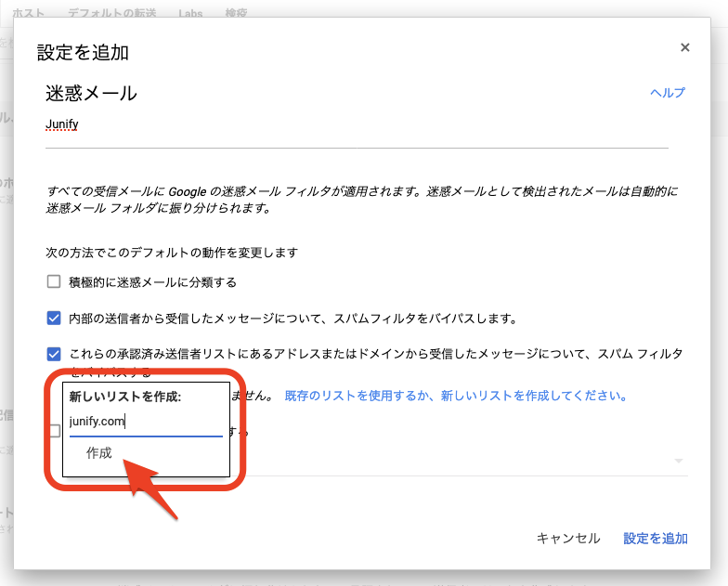Image resolution: width=728 pixels, height=586 pixels.
Task: Expand the dropdown arrow below the list link
Action: tap(679, 461)
